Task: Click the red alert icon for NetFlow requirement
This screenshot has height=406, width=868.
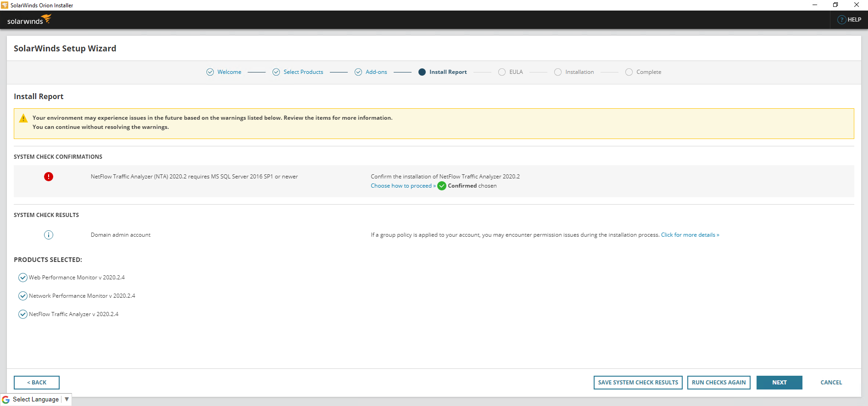Action: click(x=49, y=177)
